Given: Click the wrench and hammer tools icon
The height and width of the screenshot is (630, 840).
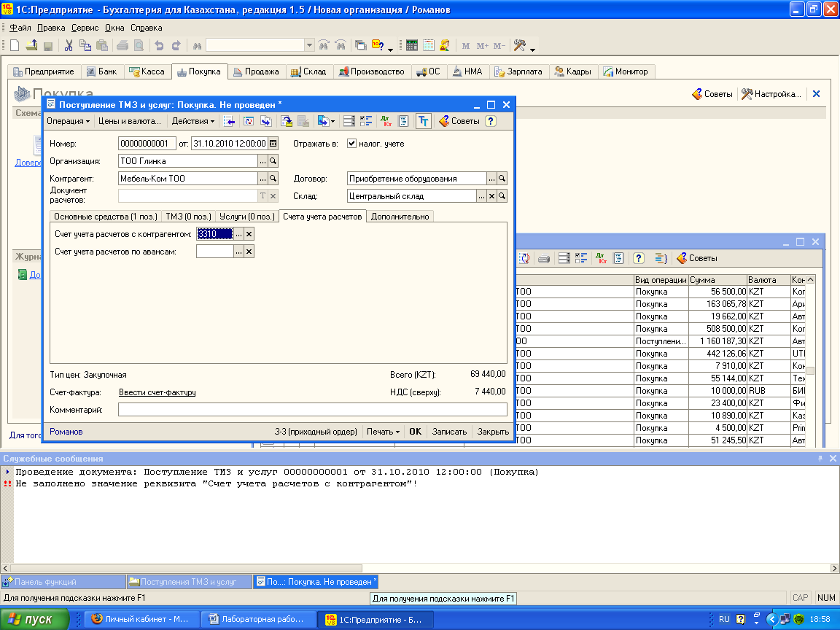Looking at the screenshot, I should click(x=519, y=45).
